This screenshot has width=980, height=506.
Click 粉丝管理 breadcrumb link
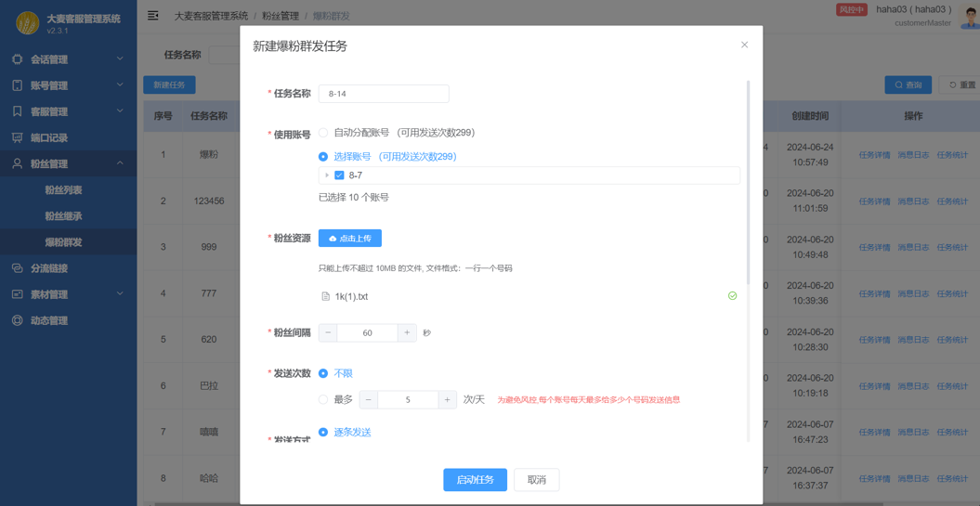[281, 15]
